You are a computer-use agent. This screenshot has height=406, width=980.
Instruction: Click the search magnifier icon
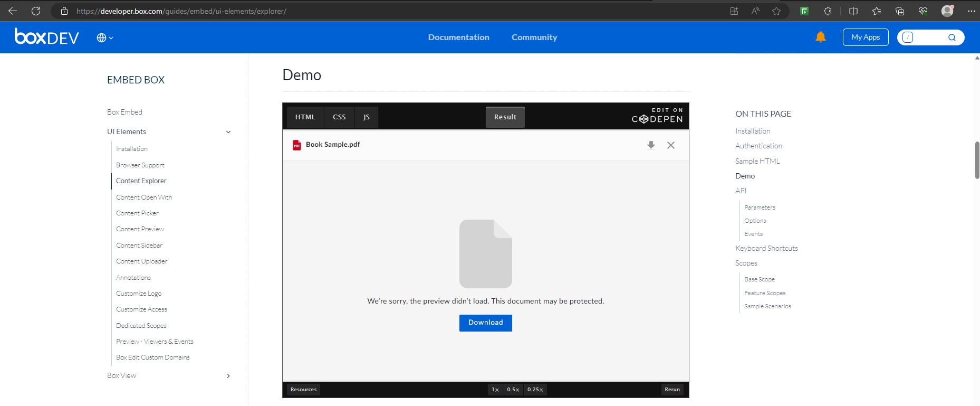[x=952, y=37]
